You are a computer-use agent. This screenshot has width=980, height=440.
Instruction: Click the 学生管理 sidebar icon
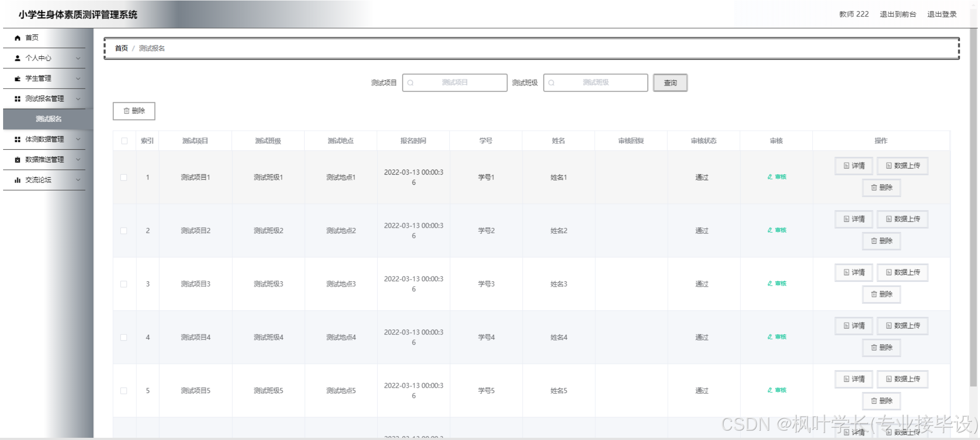click(x=17, y=78)
